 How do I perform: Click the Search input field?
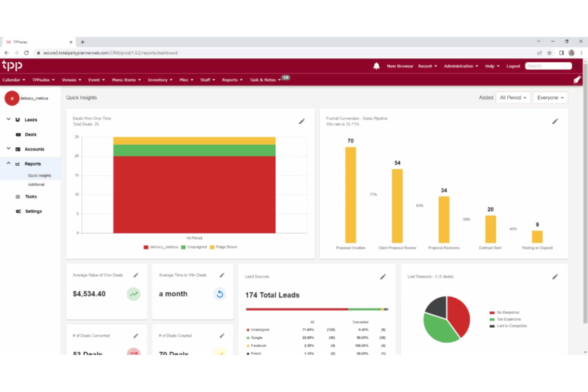click(548, 66)
